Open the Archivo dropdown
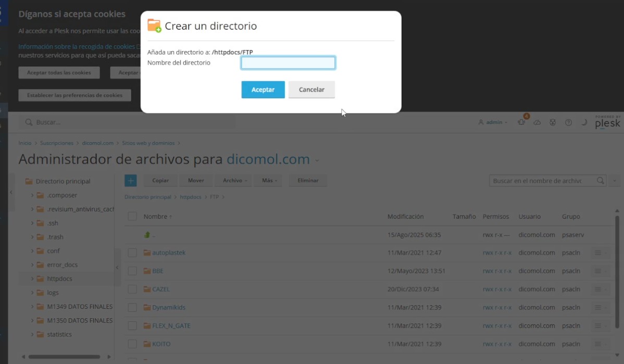The width and height of the screenshot is (624, 364). coord(233,181)
